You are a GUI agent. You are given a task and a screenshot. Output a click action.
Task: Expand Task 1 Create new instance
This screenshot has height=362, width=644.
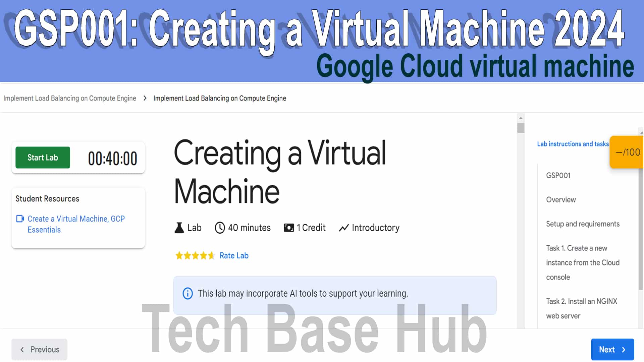tap(583, 262)
